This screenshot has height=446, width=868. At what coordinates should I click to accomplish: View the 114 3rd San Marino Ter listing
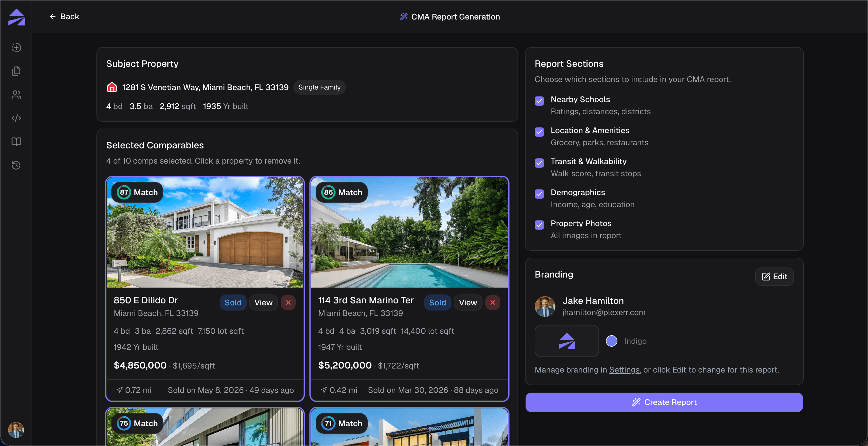(x=468, y=302)
